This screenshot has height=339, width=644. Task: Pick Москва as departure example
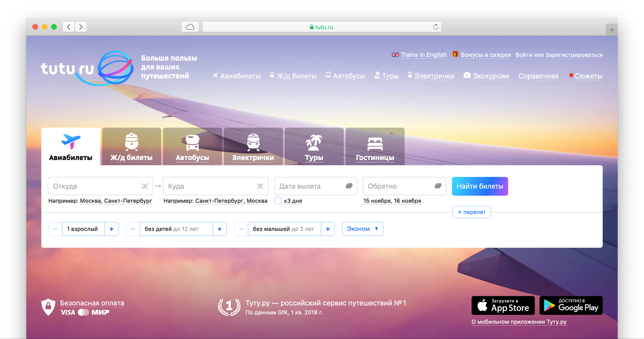[90, 201]
